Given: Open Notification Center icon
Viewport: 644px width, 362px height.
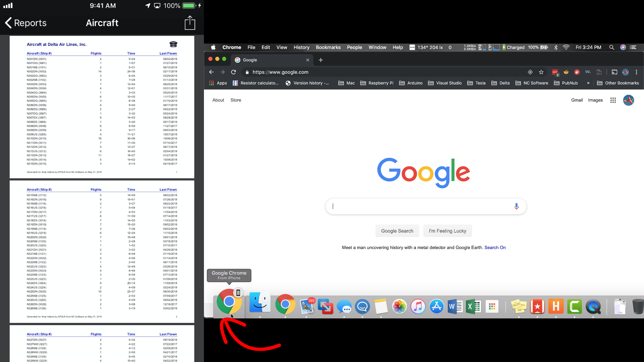Looking at the screenshot, I should [633, 47].
